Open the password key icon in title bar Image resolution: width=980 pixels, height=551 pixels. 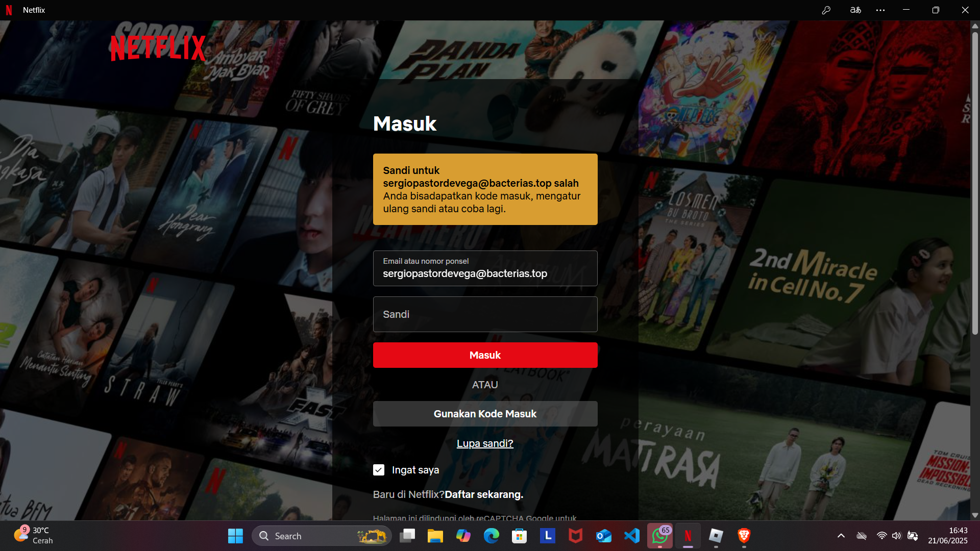tap(826, 10)
